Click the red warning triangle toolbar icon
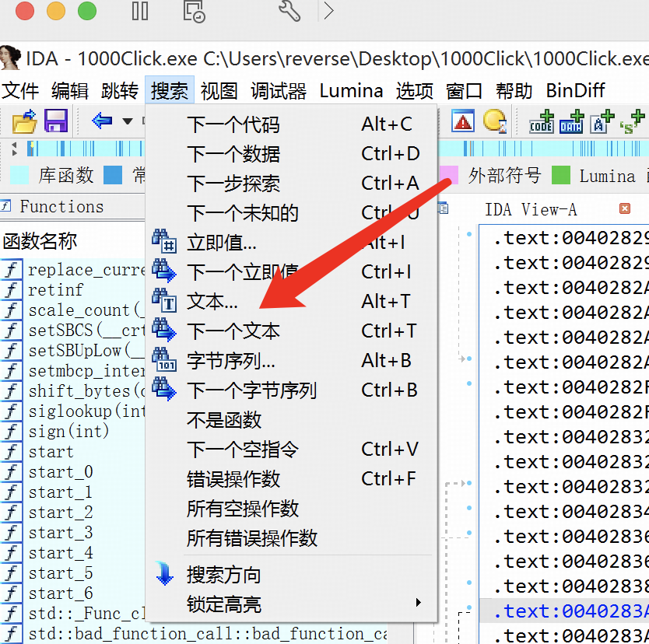Viewport: 649px width, 644px height. point(464,121)
